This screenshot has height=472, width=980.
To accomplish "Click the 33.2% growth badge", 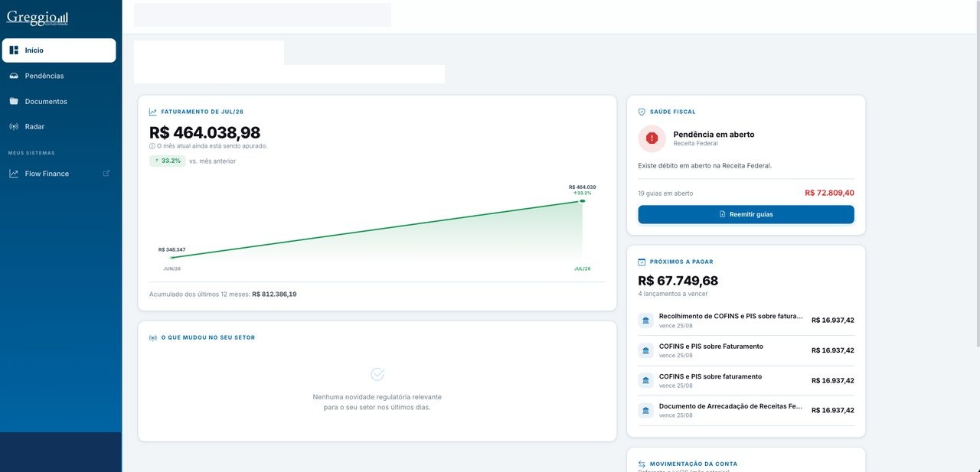I will pyautogui.click(x=167, y=161).
